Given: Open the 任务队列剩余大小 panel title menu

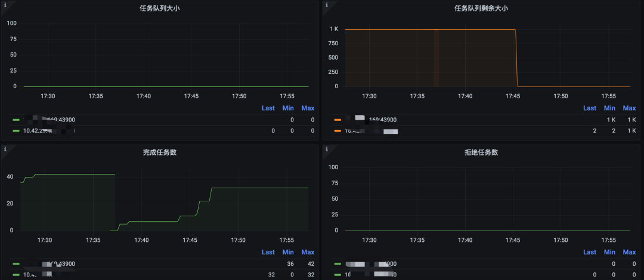Looking at the screenshot, I should click(x=481, y=8).
